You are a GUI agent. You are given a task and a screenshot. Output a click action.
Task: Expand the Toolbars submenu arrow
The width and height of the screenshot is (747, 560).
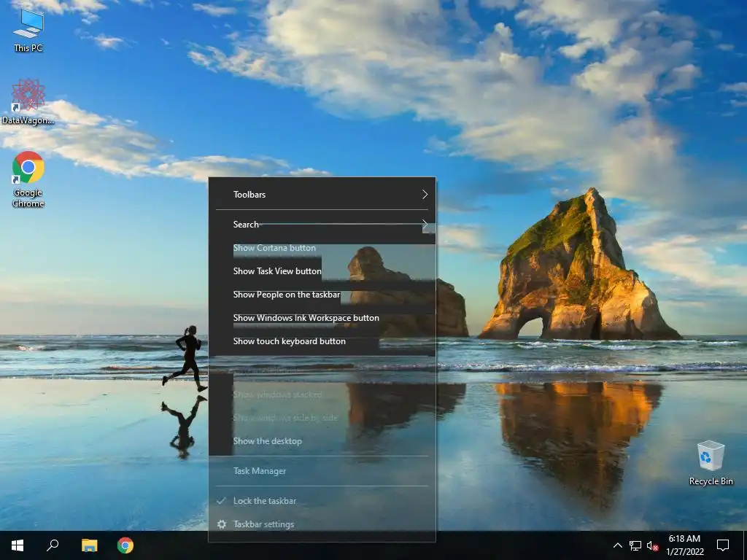[425, 194]
